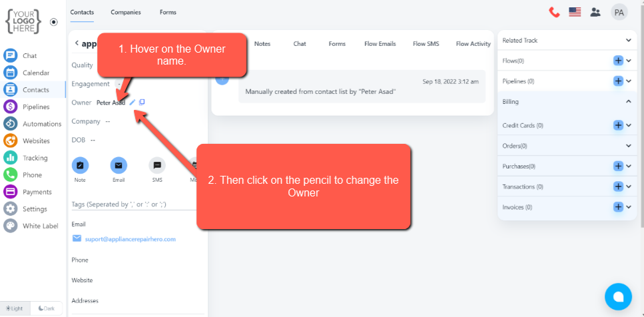This screenshot has width=644, height=317.
Task: Click the suport@appliancerepairhero.com email link
Action: pyautogui.click(x=130, y=239)
